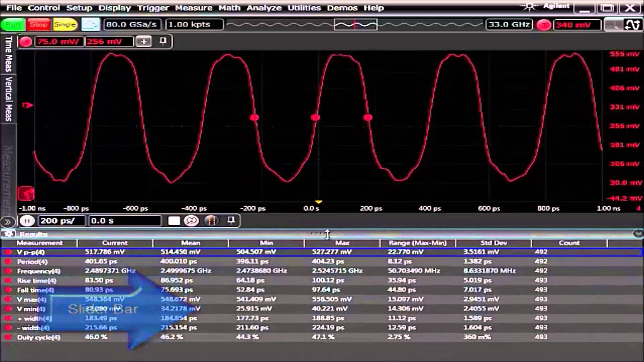644x362 pixels.
Task: Click the 0.0 s horizontal position field
Action: 125,221
